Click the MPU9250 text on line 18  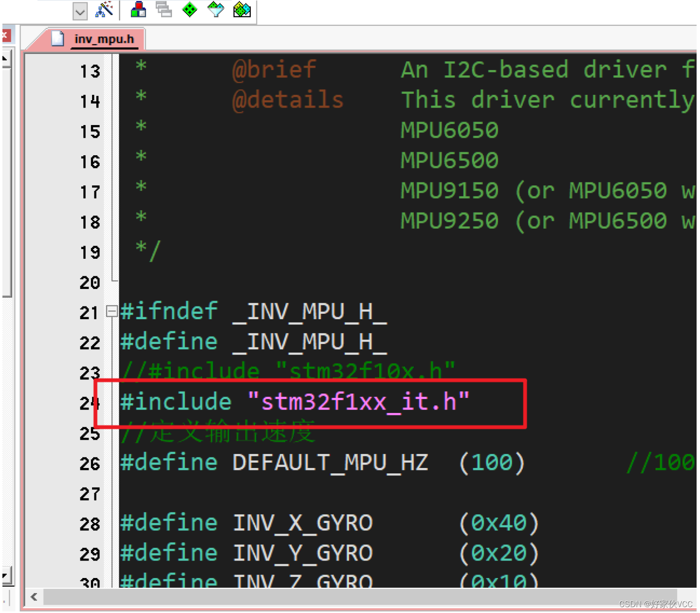coord(450,220)
